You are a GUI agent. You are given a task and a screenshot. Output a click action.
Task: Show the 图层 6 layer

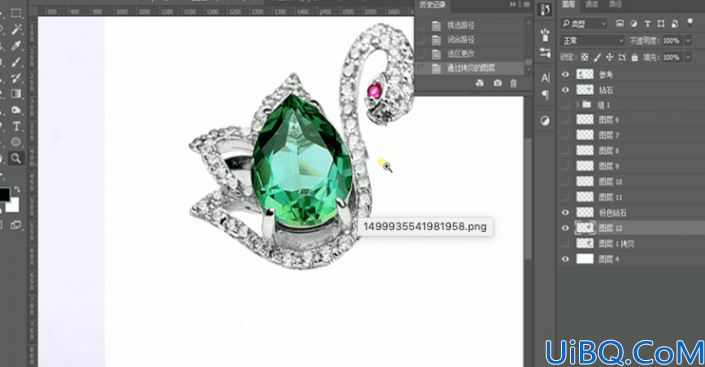click(565, 120)
